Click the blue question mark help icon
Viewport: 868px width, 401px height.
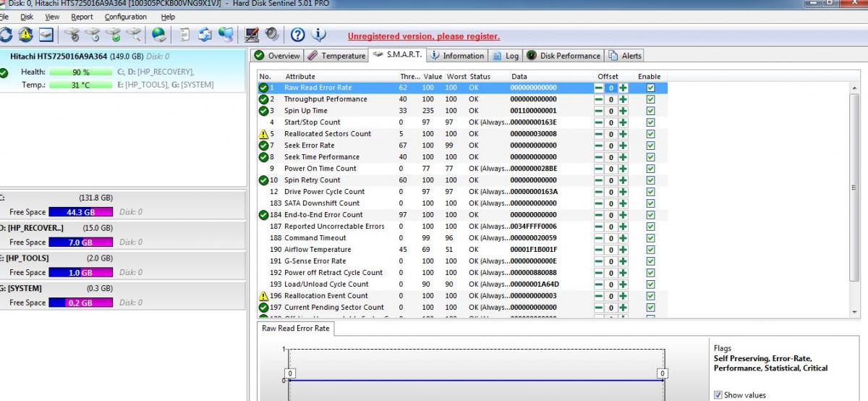pyautogui.click(x=297, y=34)
